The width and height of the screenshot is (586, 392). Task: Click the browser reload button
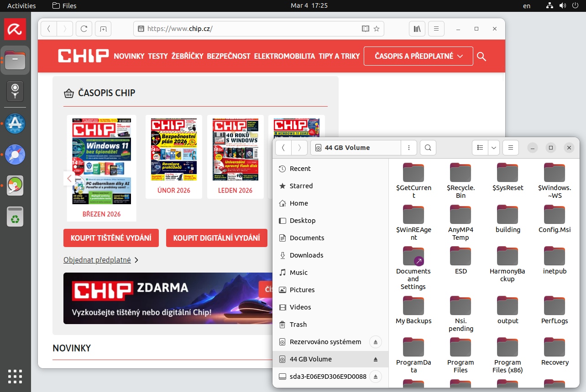84,29
